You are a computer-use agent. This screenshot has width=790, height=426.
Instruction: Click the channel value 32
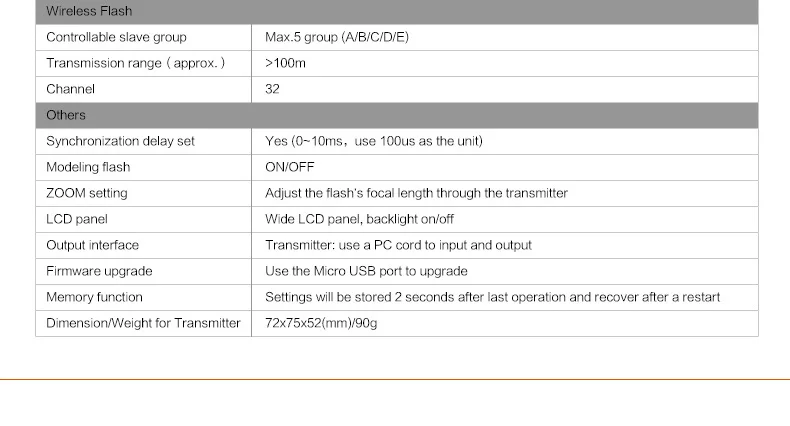[x=272, y=89]
